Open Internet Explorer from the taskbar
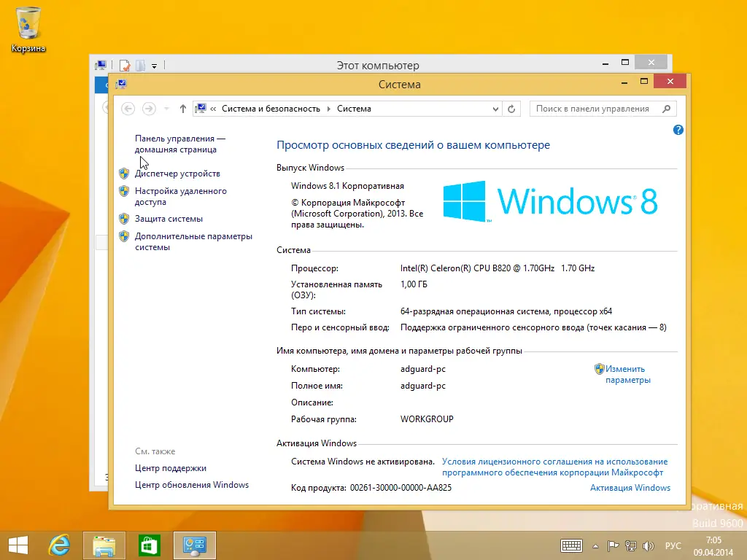 [59, 545]
